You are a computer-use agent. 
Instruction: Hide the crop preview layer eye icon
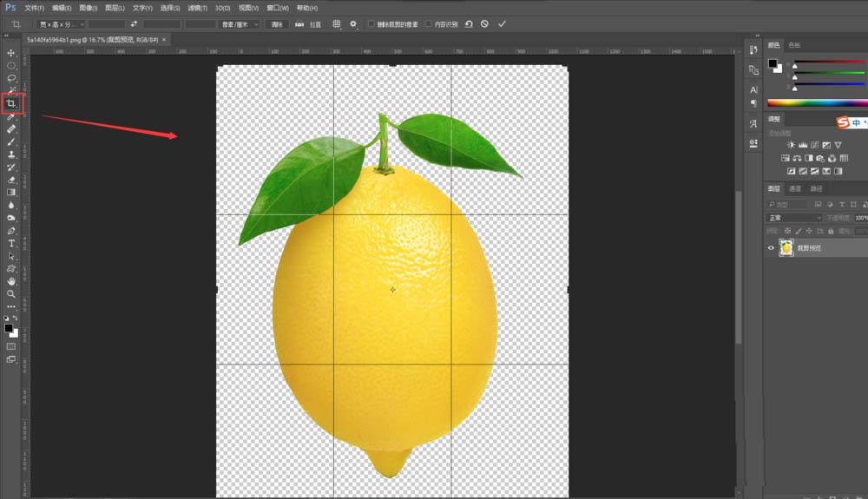(x=771, y=248)
